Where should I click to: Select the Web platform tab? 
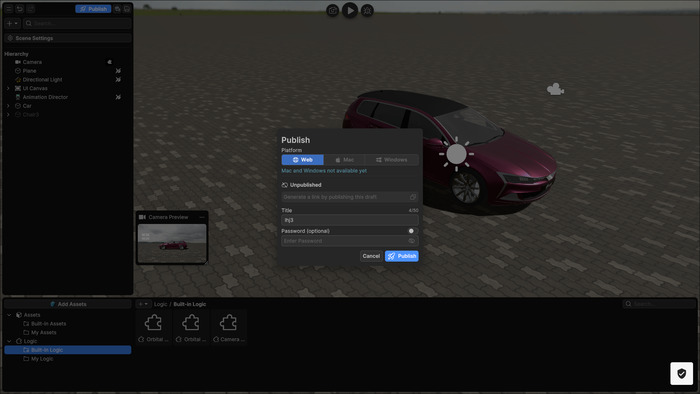click(303, 160)
